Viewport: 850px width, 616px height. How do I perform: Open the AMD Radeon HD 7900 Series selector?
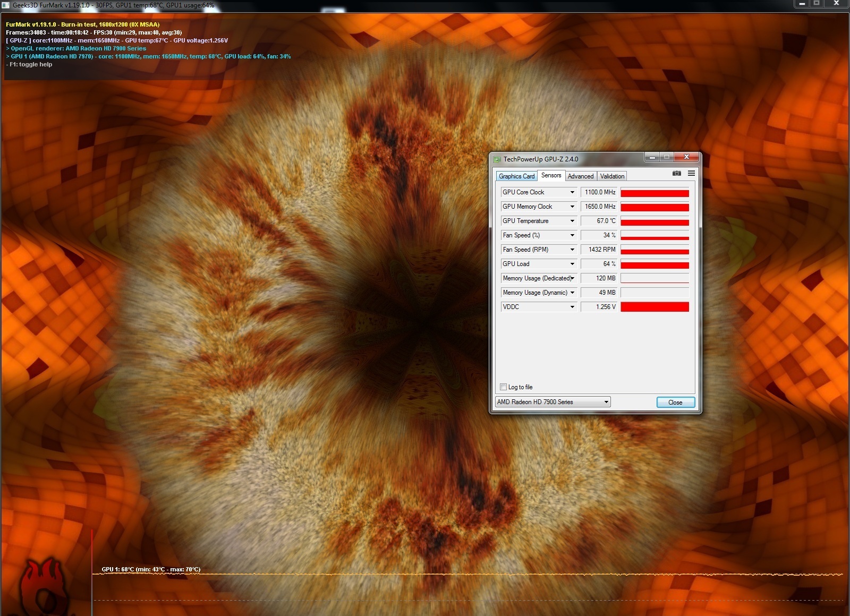coord(552,402)
